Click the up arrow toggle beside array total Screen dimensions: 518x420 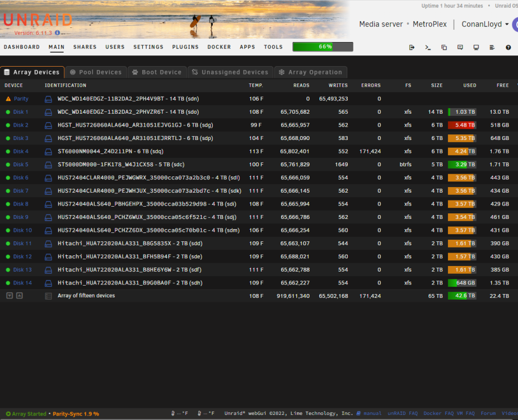(x=20, y=296)
